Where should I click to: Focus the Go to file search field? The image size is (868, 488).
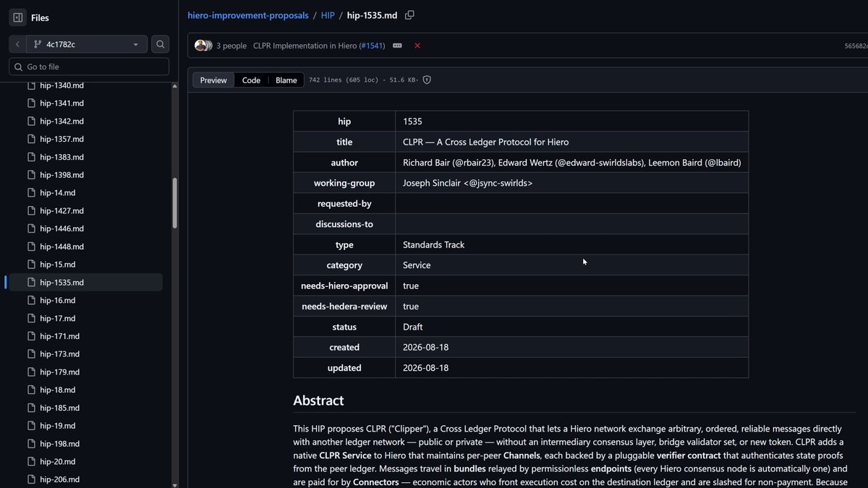click(x=89, y=67)
